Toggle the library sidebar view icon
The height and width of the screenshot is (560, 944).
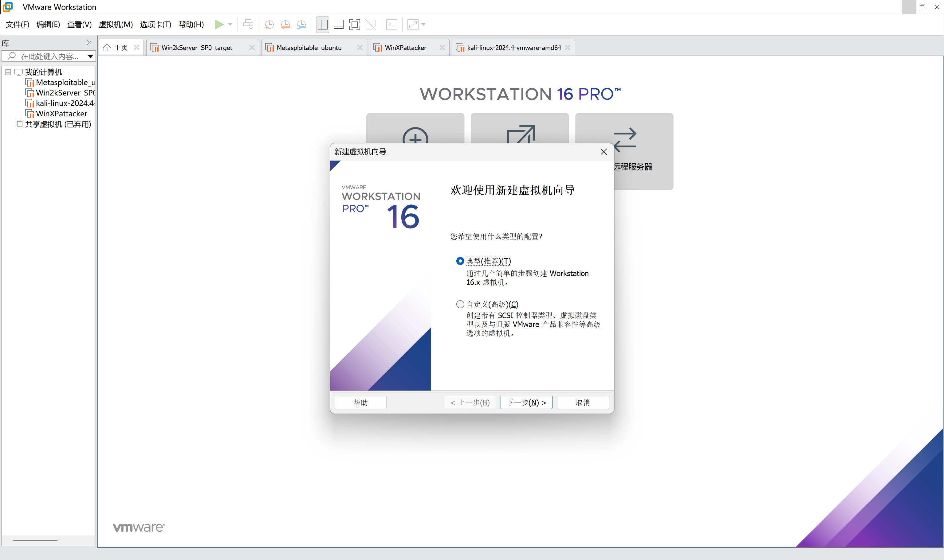pyautogui.click(x=322, y=25)
